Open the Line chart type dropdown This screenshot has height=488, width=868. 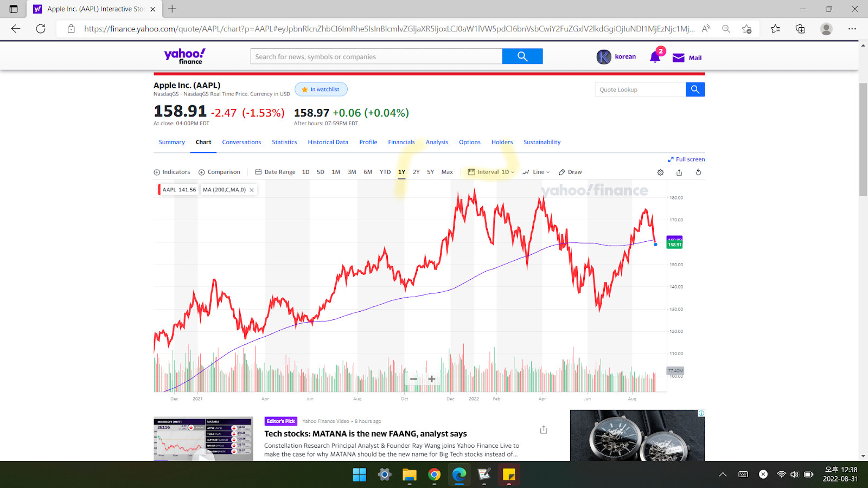pos(536,172)
